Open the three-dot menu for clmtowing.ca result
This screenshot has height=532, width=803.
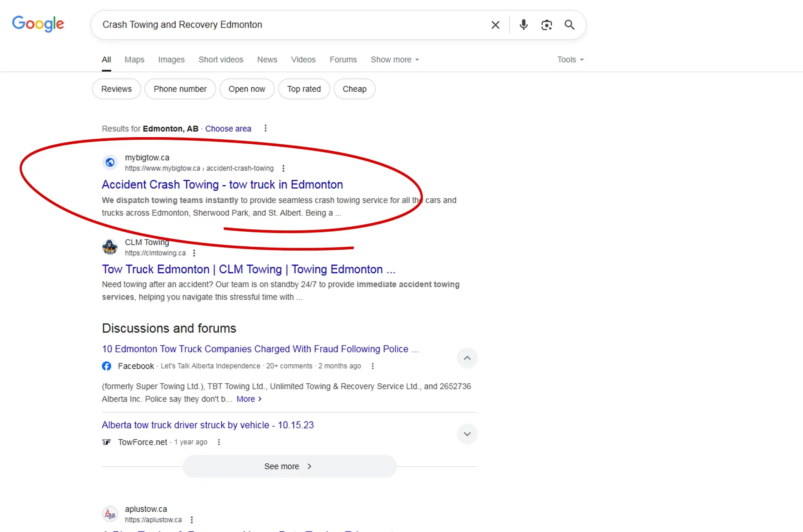click(x=194, y=253)
